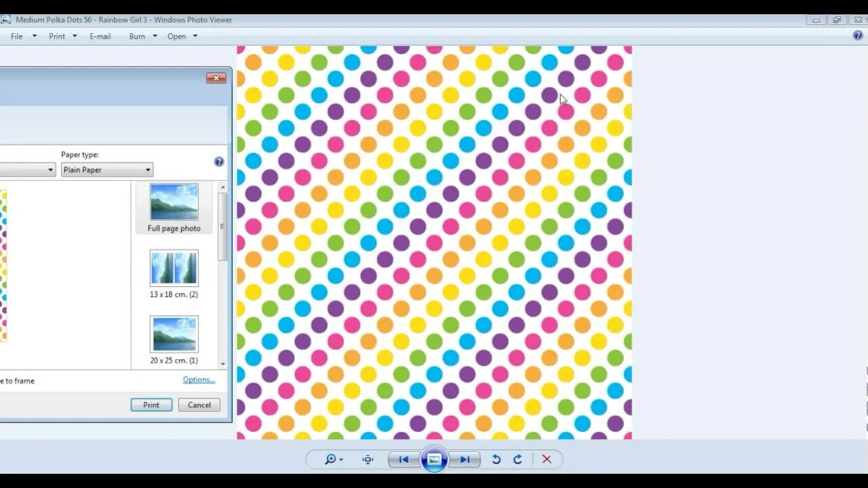This screenshot has width=868, height=488.
Task: Click the Photo Viewer help icon
Action: 858,36
